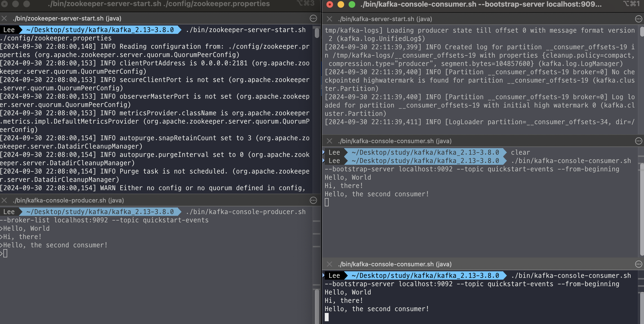Close the bottom kafka-console-consumer.sh pane
644x324 pixels.
329,264
